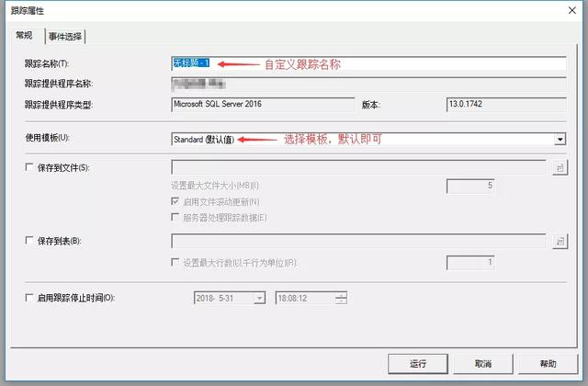The image size is (588, 386).
Task: Click the 帮助 button
Action: pos(548,364)
